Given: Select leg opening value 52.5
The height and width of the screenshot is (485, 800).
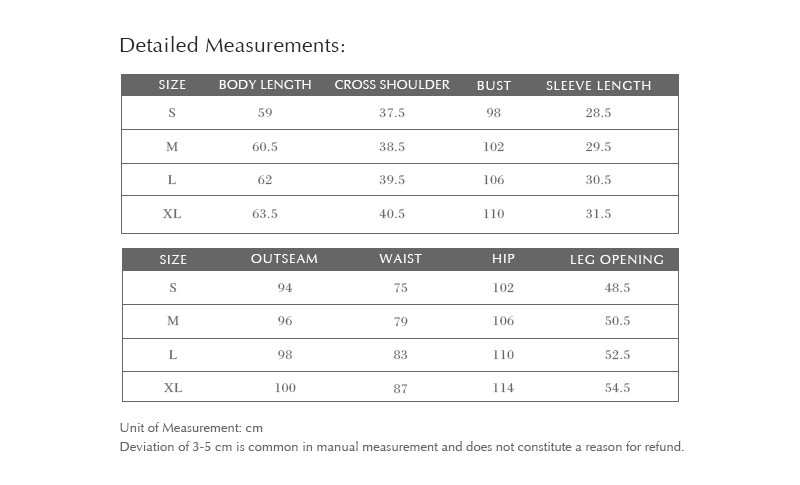Looking at the screenshot, I should coord(617,354).
